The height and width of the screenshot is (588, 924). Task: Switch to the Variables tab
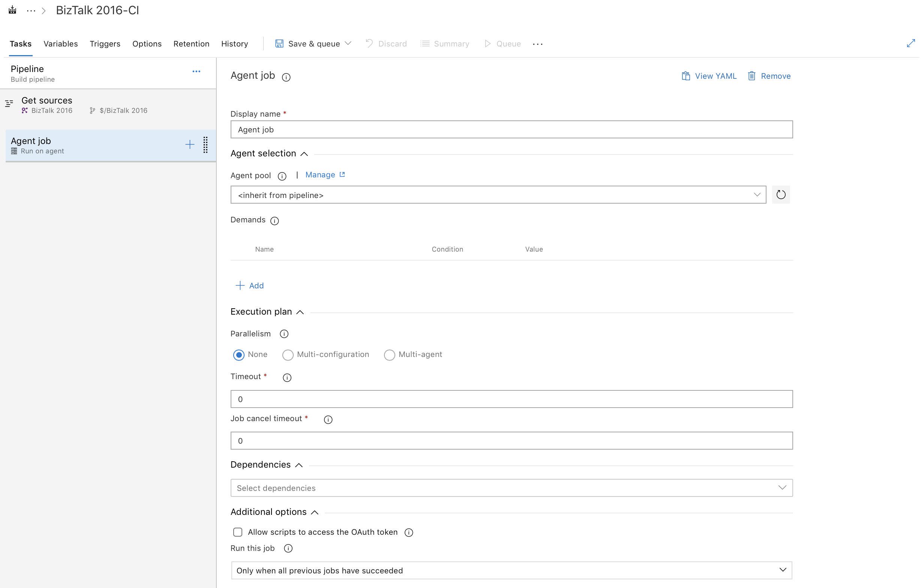[x=61, y=44]
